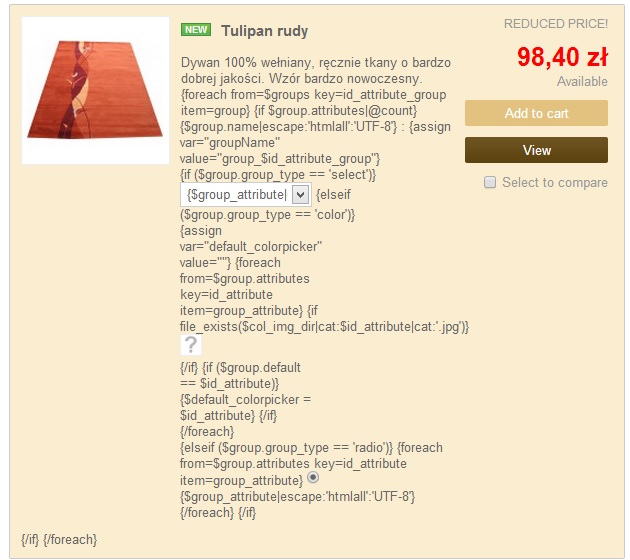Viewport: 630px width, 560px height.
Task: Click the Dywan 100% wełniany description text
Action: [316, 71]
